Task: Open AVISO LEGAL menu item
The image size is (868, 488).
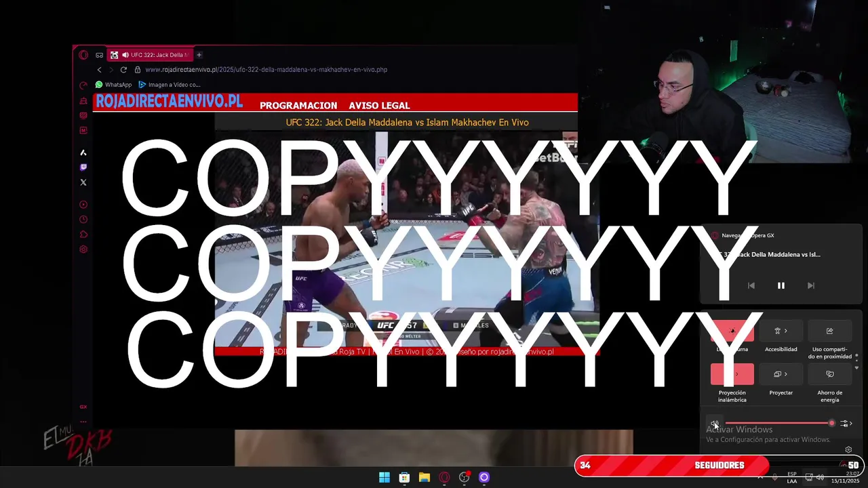Action: [x=379, y=106]
